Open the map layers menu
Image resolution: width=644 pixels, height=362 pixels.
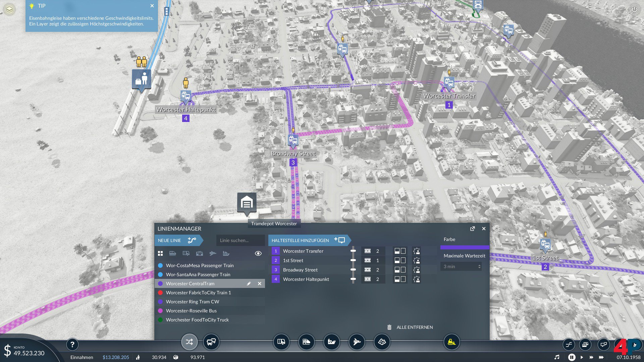point(9,9)
